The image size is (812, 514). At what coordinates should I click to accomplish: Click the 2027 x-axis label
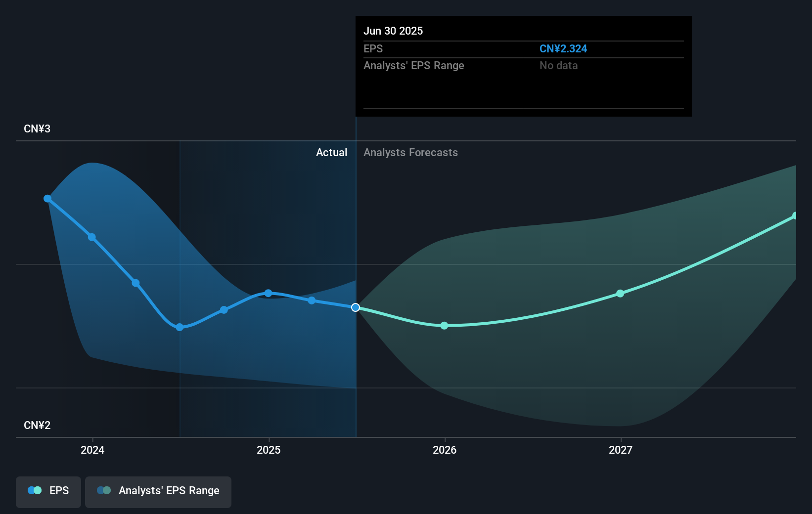pyautogui.click(x=621, y=450)
